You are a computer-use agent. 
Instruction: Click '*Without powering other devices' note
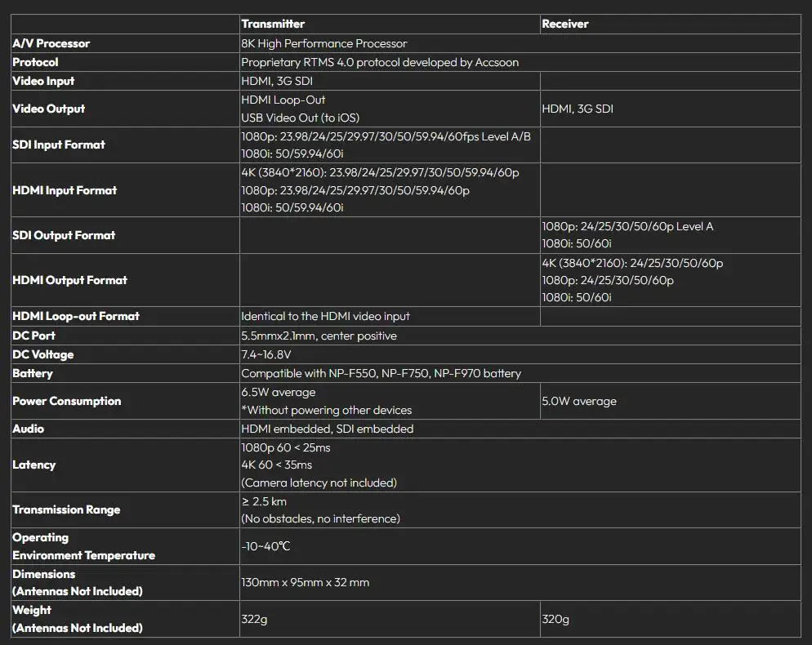coord(327,410)
